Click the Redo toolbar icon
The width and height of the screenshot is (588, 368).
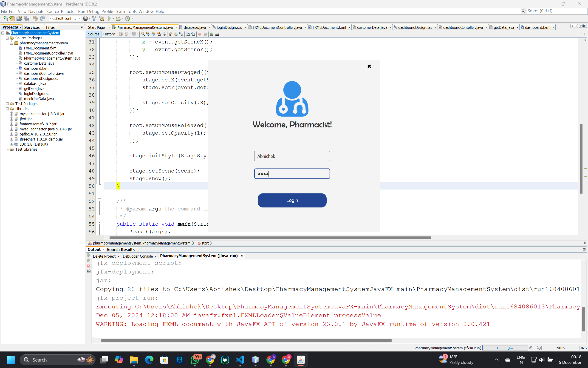pos(42,18)
